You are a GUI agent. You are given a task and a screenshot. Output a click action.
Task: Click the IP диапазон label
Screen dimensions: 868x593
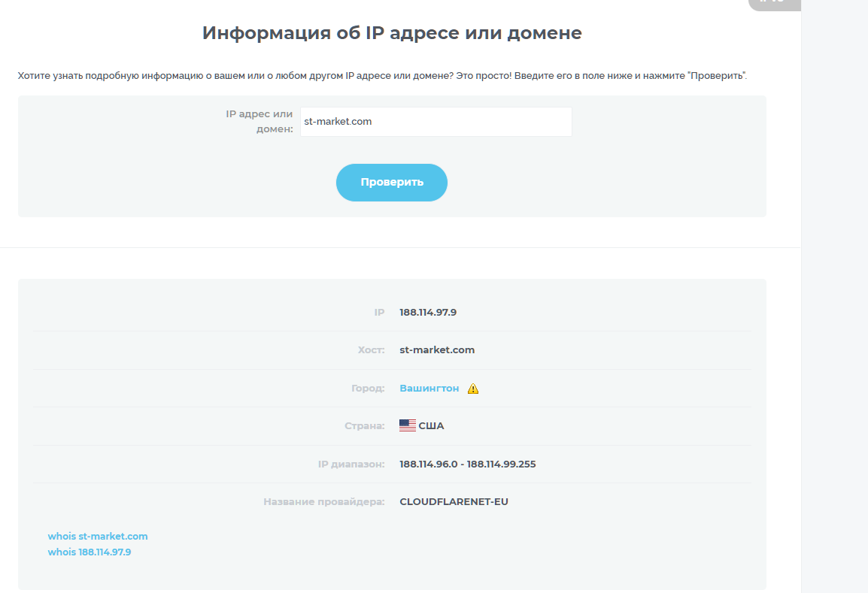pos(351,464)
